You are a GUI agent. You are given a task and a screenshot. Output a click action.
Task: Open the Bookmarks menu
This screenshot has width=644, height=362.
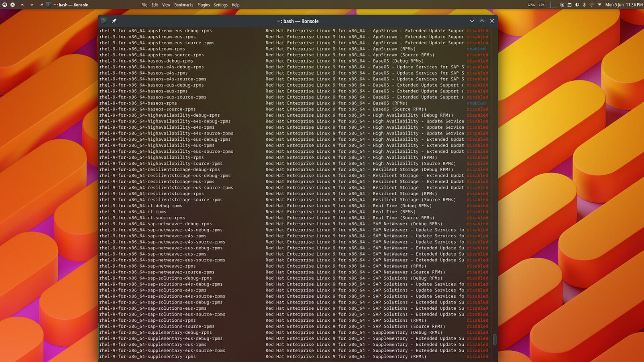[x=184, y=5]
